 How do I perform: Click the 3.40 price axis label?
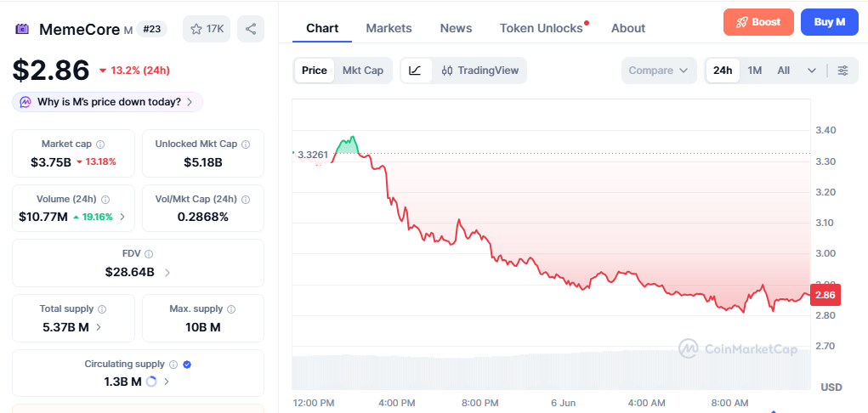(x=825, y=131)
